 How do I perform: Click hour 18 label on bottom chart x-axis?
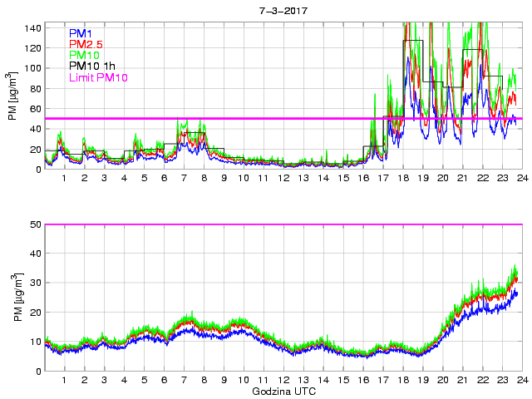pos(402,380)
